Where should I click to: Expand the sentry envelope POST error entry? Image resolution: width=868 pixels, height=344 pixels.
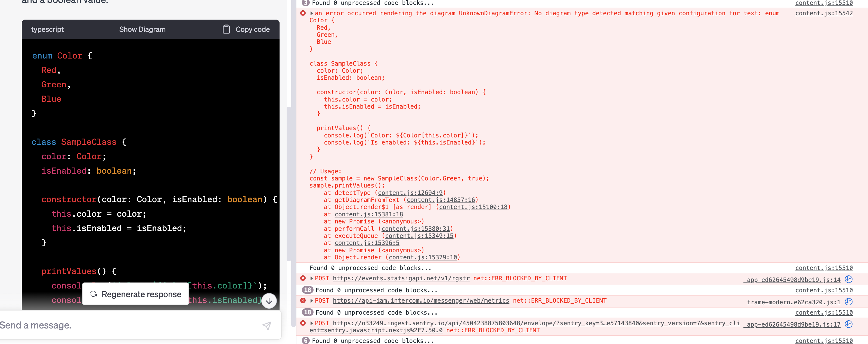(x=311, y=323)
